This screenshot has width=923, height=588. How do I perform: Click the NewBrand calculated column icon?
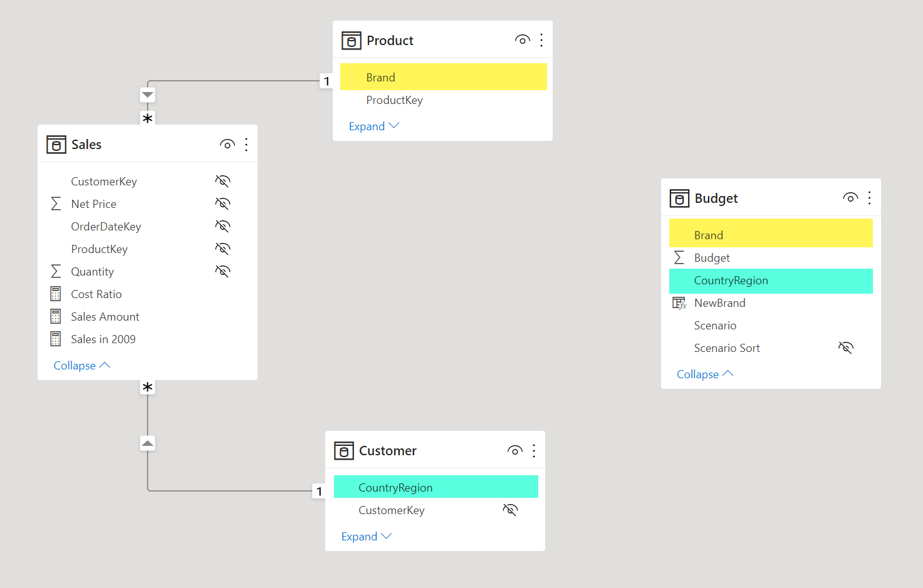[x=679, y=303]
